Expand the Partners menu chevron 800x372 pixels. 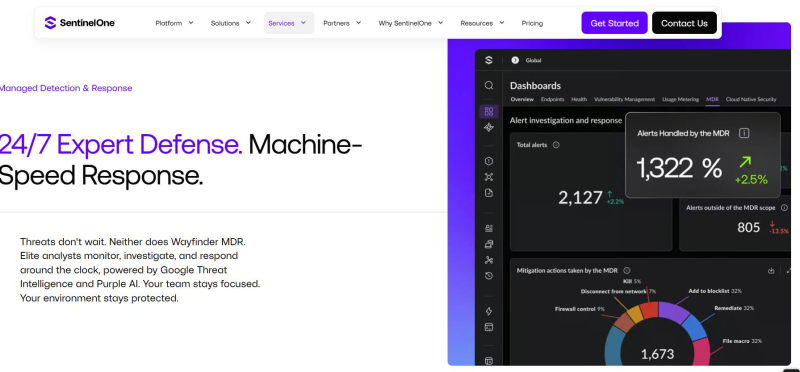pyautogui.click(x=358, y=22)
